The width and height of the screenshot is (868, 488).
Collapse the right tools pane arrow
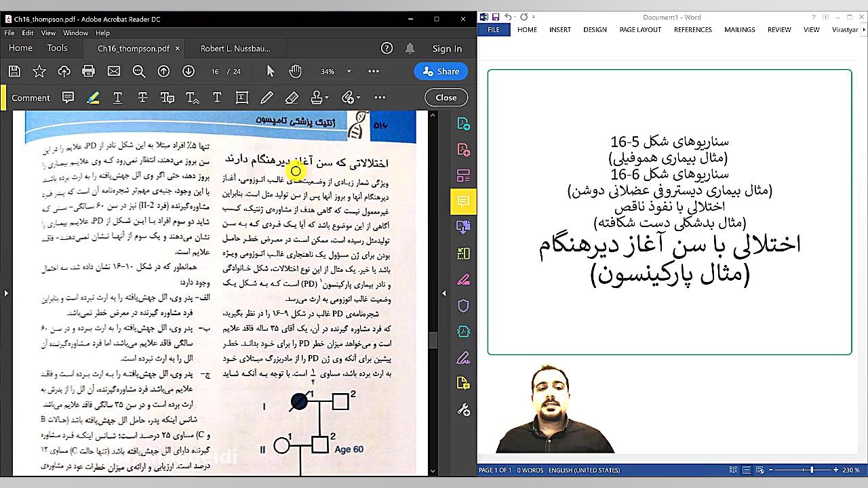click(444, 293)
